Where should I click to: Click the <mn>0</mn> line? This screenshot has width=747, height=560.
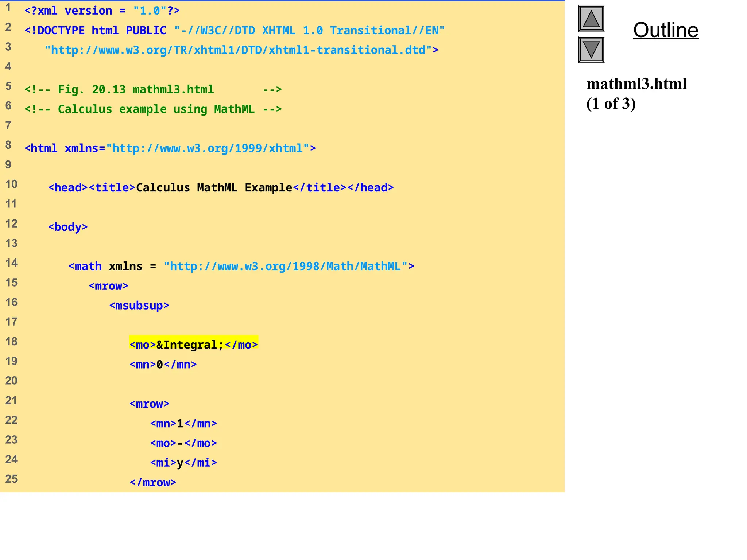(163, 365)
